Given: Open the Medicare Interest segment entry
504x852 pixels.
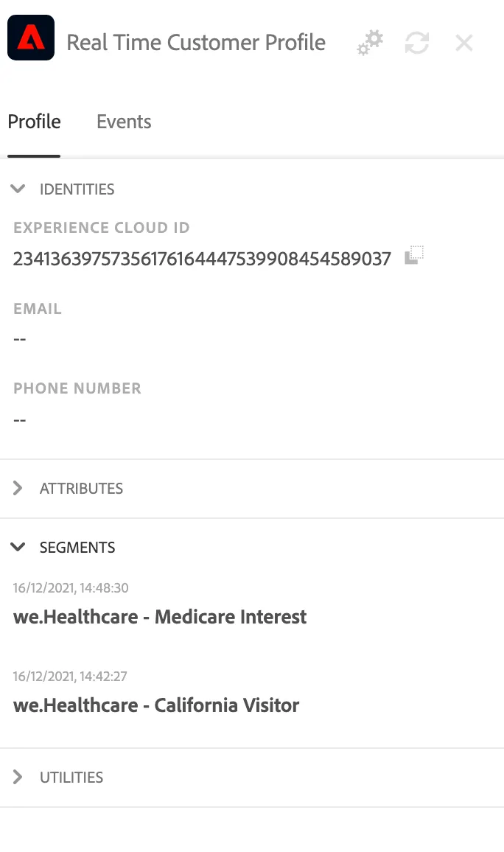Looking at the screenshot, I should click(x=160, y=617).
